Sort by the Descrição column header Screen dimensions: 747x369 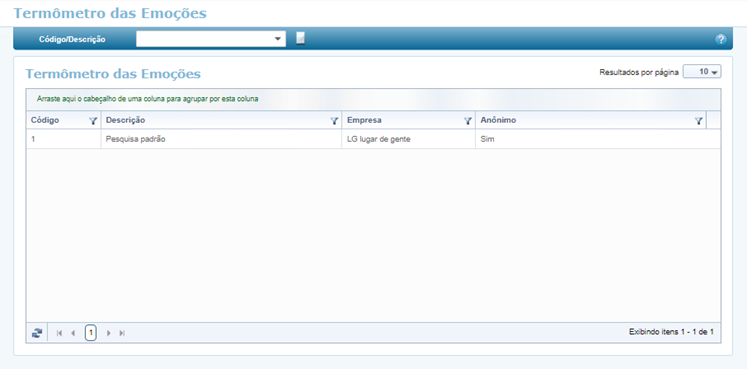125,120
